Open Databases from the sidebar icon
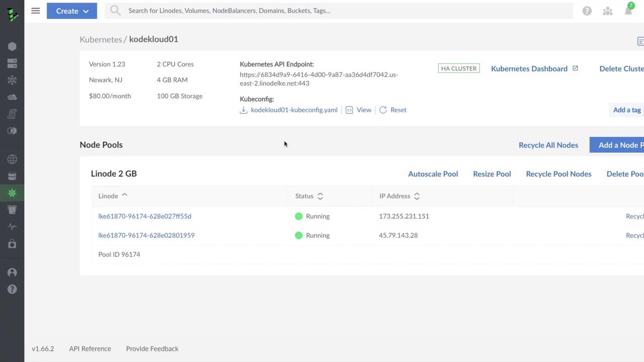This screenshot has width=644, height=362. pos(12,176)
